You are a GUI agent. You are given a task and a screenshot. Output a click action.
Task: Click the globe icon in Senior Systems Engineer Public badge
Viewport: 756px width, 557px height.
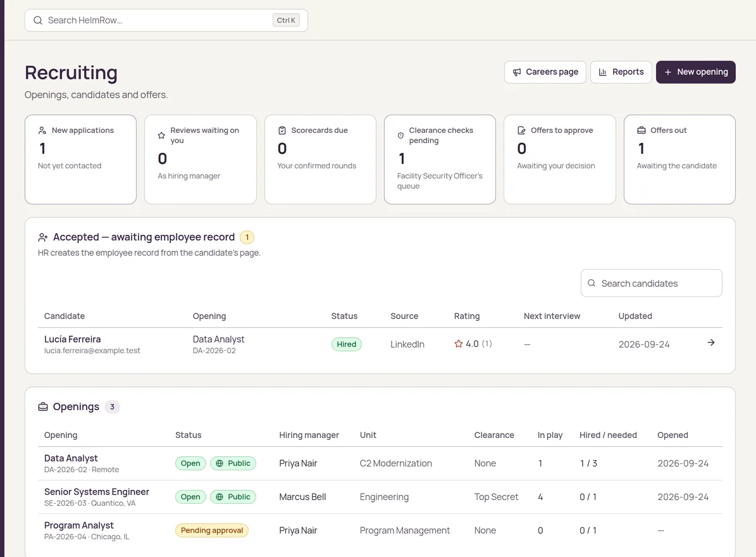tap(220, 498)
